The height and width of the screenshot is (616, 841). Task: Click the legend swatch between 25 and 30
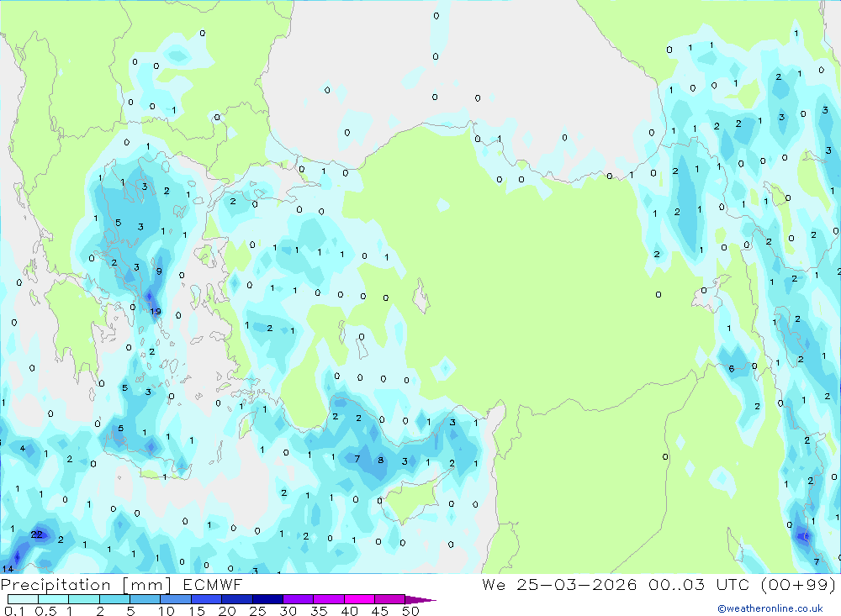267,599
